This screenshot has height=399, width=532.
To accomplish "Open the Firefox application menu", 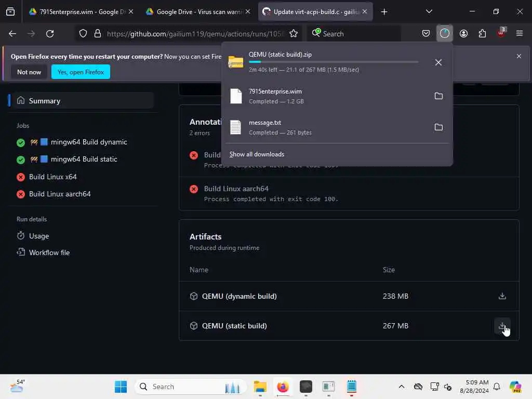I will [x=519, y=33].
